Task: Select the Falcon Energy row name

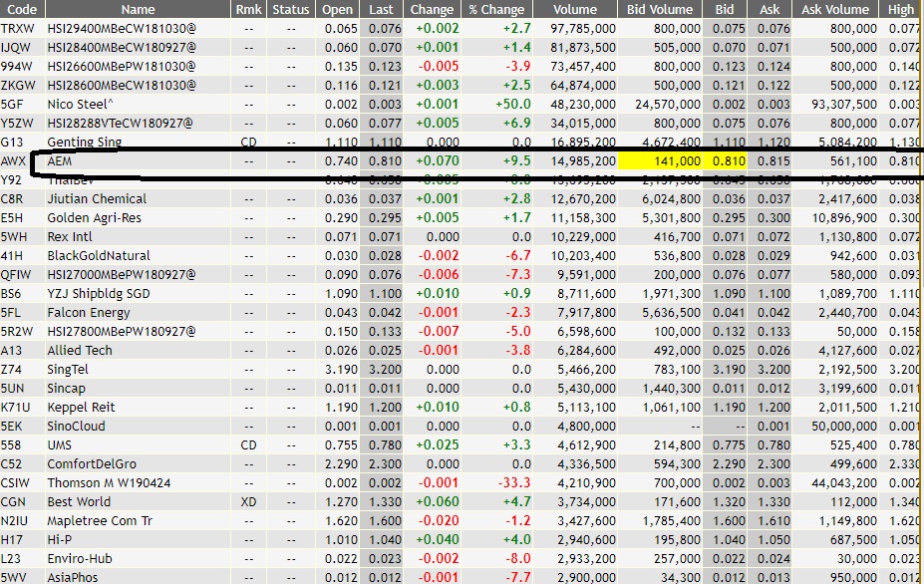Action: (89, 312)
